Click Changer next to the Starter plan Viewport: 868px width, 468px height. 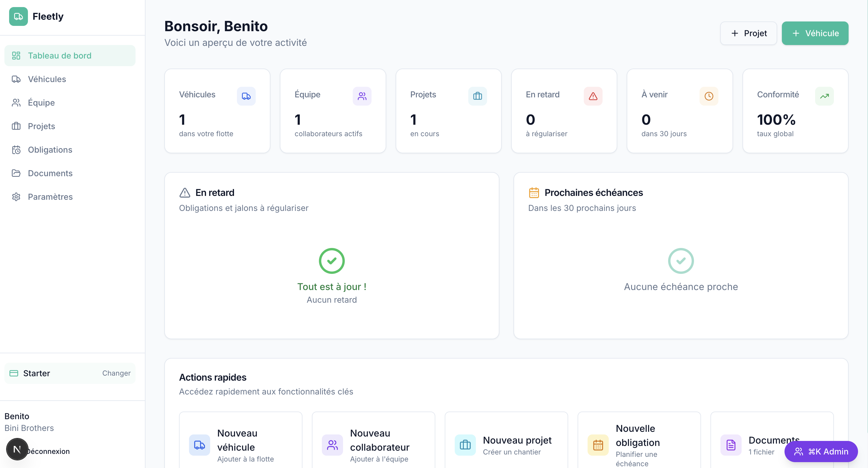(x=116, y=373)
